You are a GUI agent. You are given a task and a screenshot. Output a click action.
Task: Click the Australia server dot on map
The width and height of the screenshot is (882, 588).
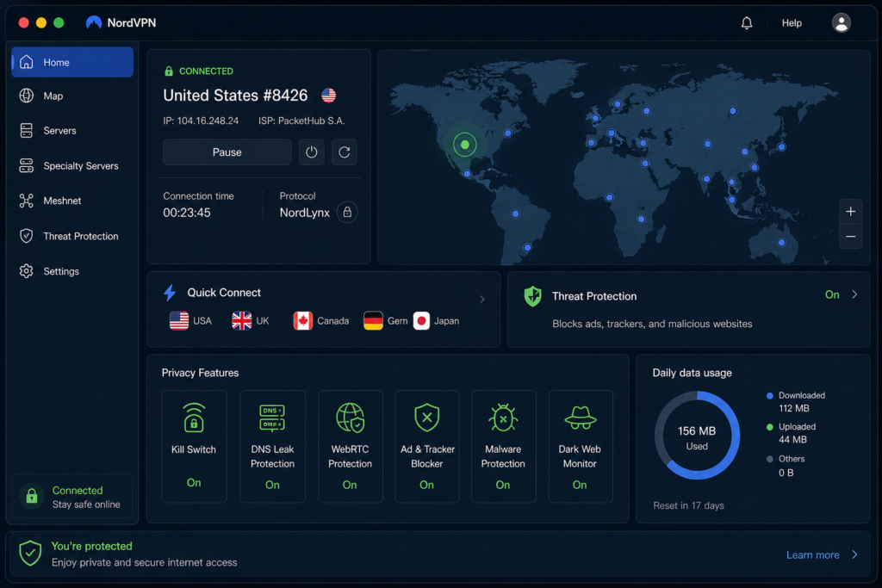(x=781, y=243)
